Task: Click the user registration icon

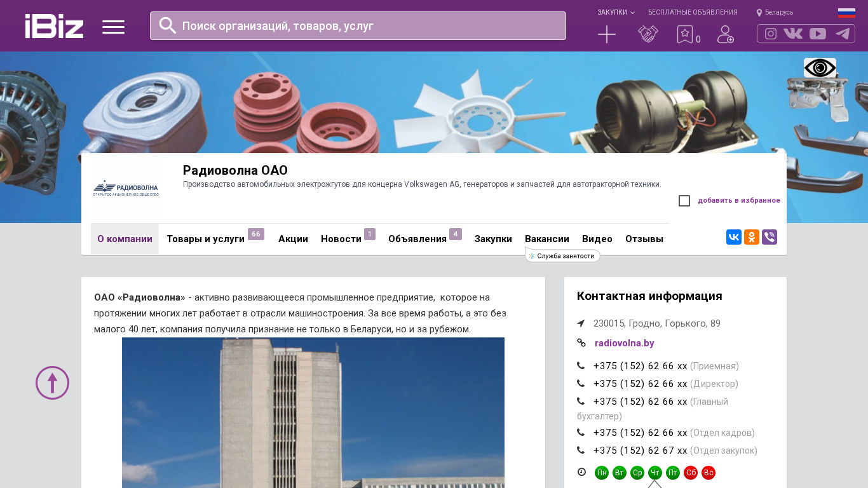Action: tap(726, 34)
